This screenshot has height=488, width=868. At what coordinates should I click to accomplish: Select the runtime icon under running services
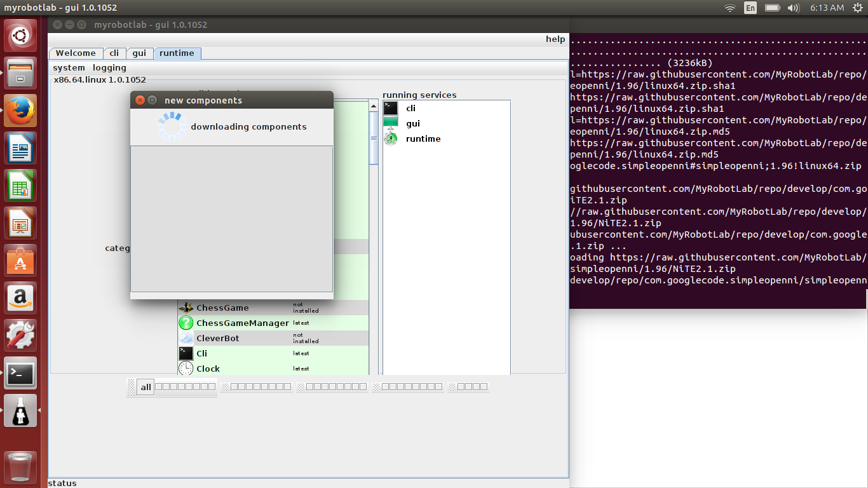391,139
